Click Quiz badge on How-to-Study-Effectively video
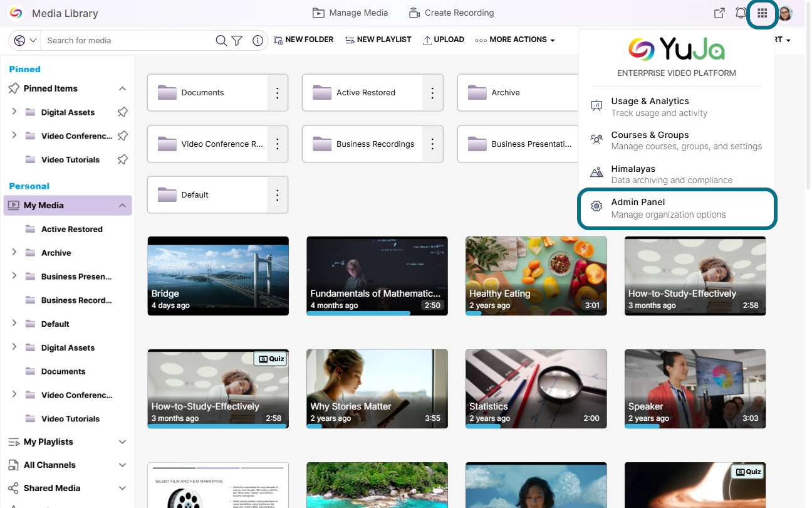The width and height of the screenshot is (812, 508). coord(271,359)
